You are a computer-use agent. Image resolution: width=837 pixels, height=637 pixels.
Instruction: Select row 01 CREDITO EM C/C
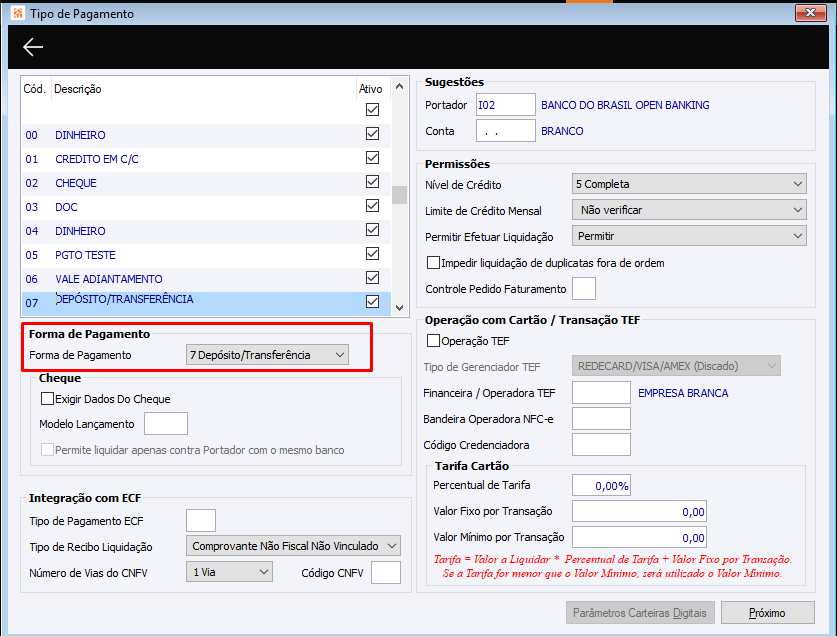[206, 159]
